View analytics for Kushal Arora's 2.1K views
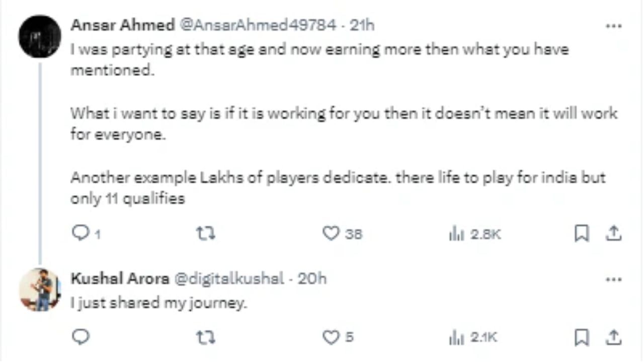644x362 pixels. point(455,337)
